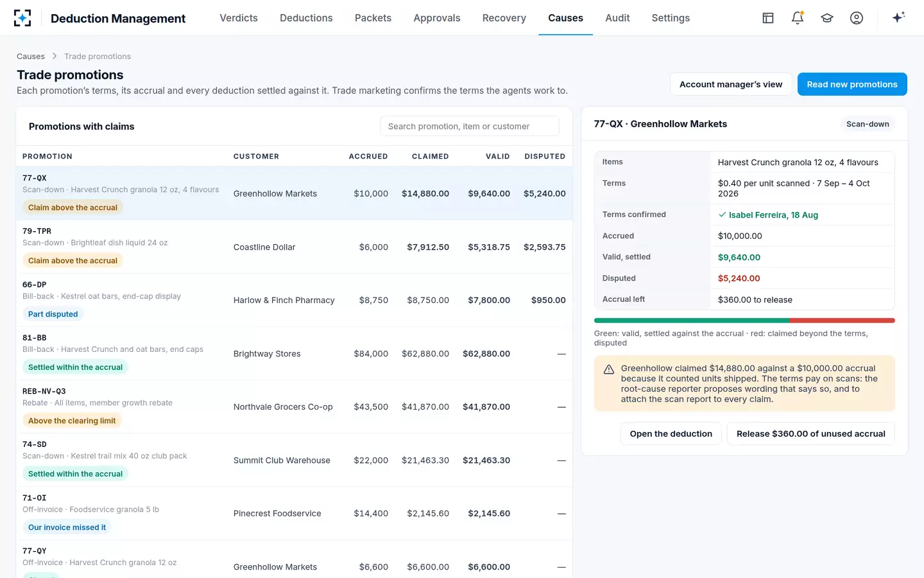Open the Audit tab
The image size is (924, 578).
pos(617,18)
